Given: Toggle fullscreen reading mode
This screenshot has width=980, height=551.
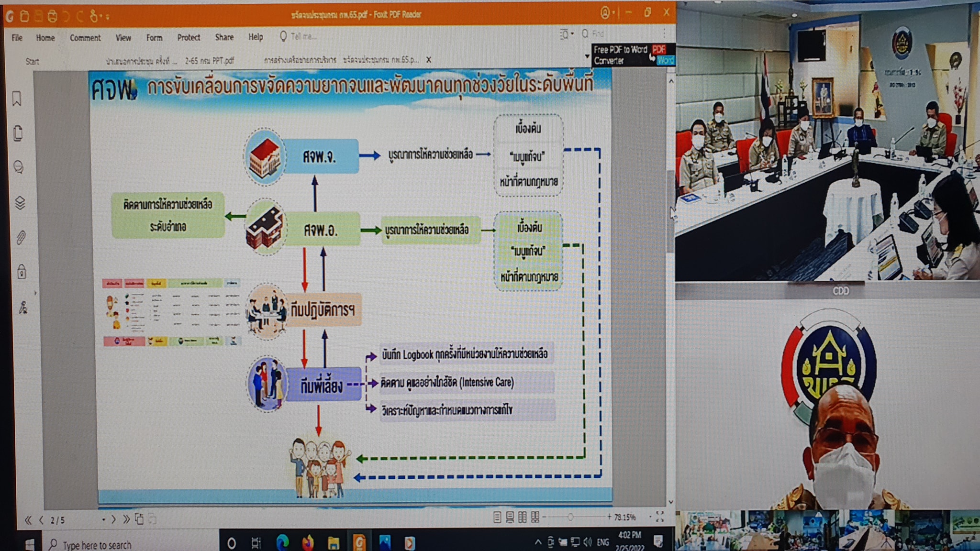Looking at the screenshot, I should [660, 517].
